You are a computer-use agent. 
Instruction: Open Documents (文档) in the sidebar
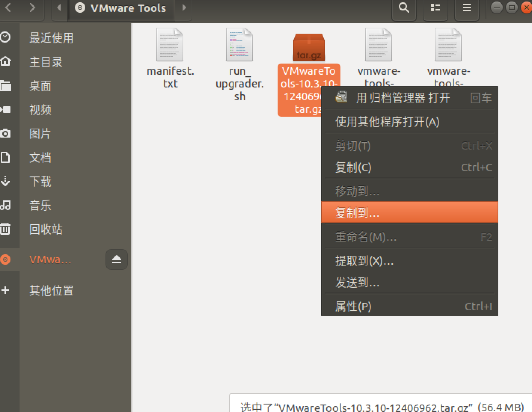(x=65, y=157)
